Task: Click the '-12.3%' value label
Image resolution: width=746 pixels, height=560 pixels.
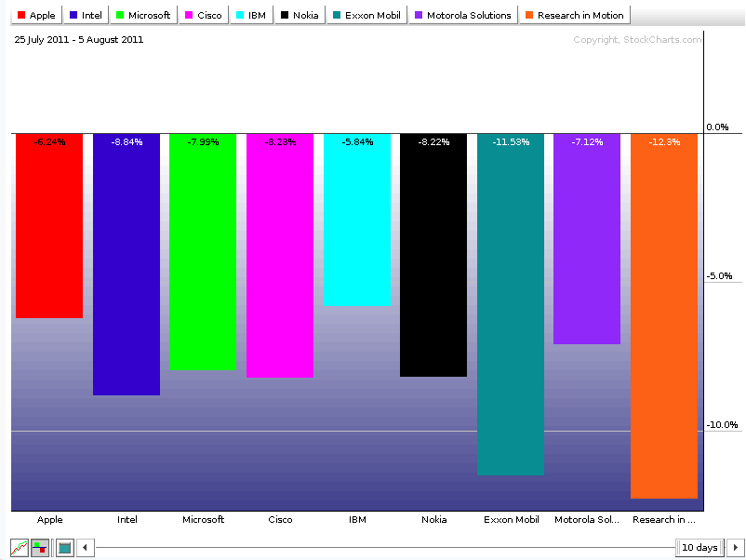Action: tap(665, 141)
